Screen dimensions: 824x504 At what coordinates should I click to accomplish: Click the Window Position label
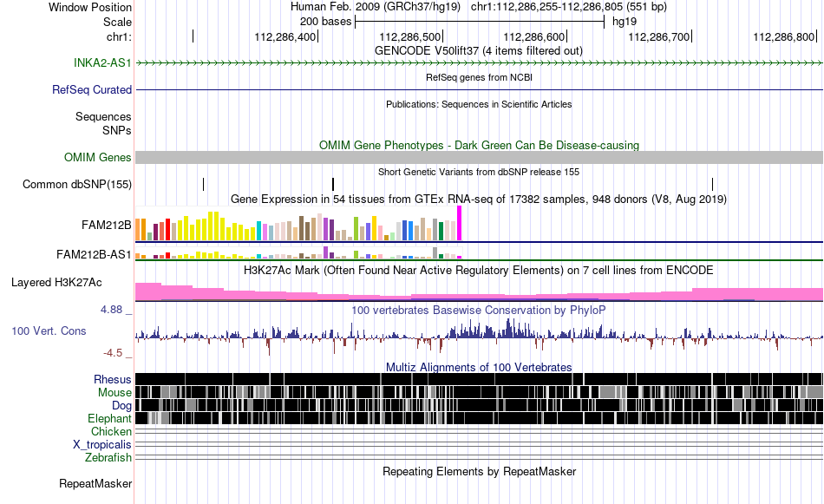tap(90, 7)
